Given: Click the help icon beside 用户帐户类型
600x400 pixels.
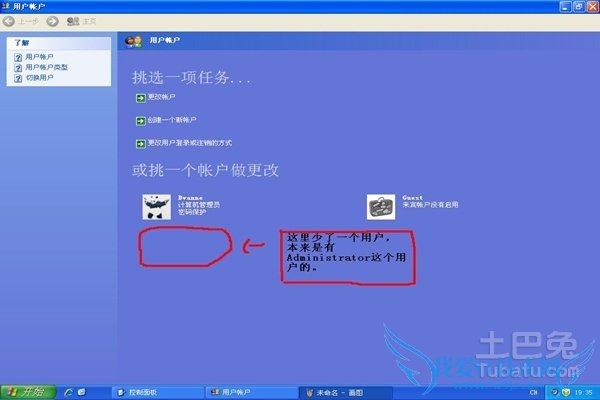Looking at the screenshot, I should click(18, 68).
